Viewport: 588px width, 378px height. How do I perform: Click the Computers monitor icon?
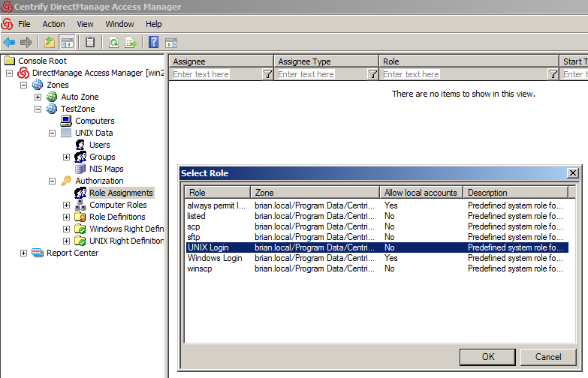66,121
